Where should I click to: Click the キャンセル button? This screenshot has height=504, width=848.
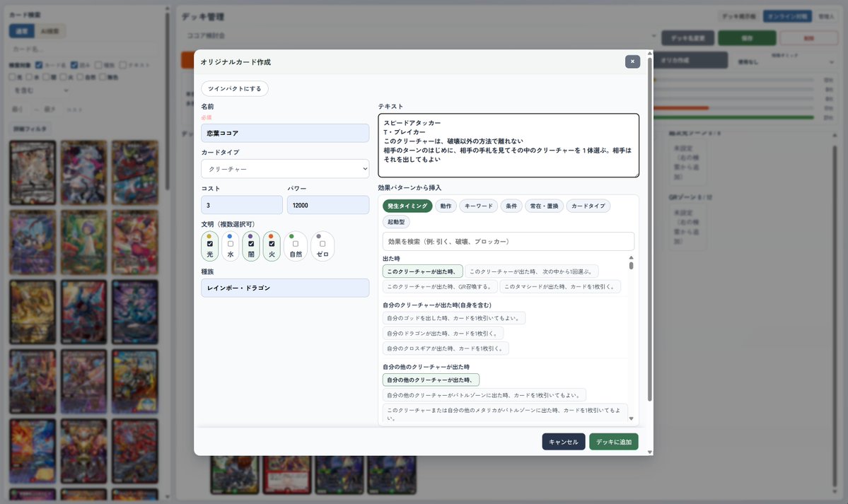[564, 442]
